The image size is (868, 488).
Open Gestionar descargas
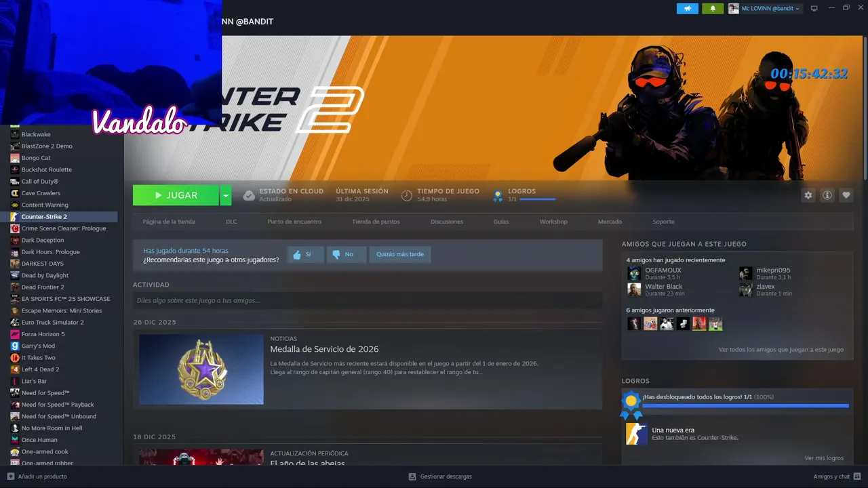pos(440,476)
